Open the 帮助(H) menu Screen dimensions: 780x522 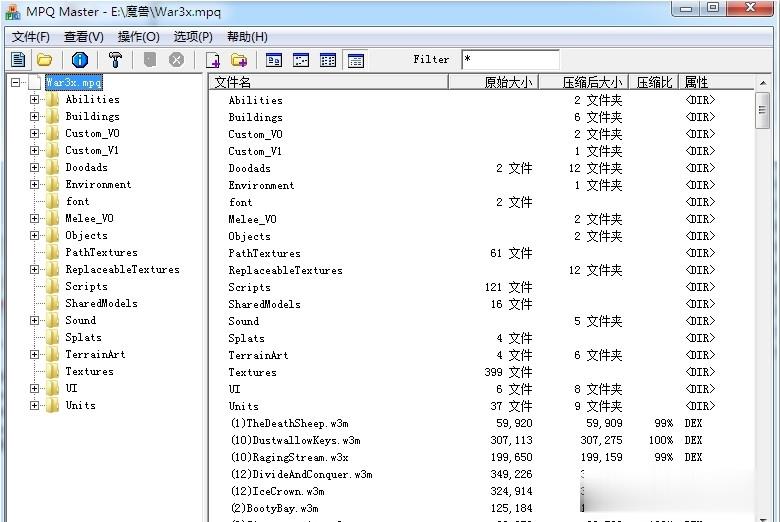tap(247, 37)
